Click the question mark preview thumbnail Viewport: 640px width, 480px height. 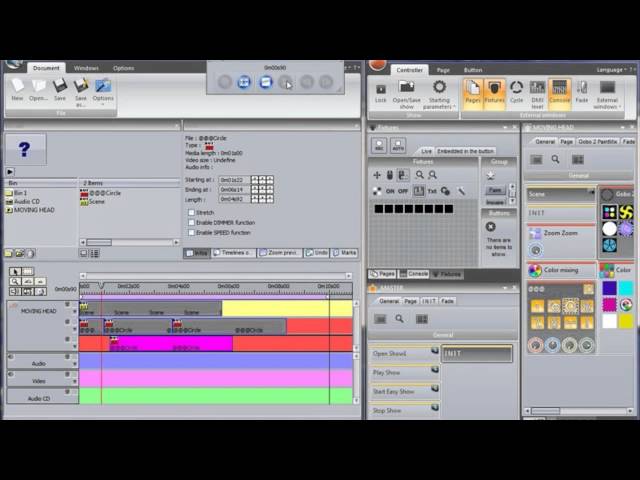pyautogui.click(x=25, y=149)
